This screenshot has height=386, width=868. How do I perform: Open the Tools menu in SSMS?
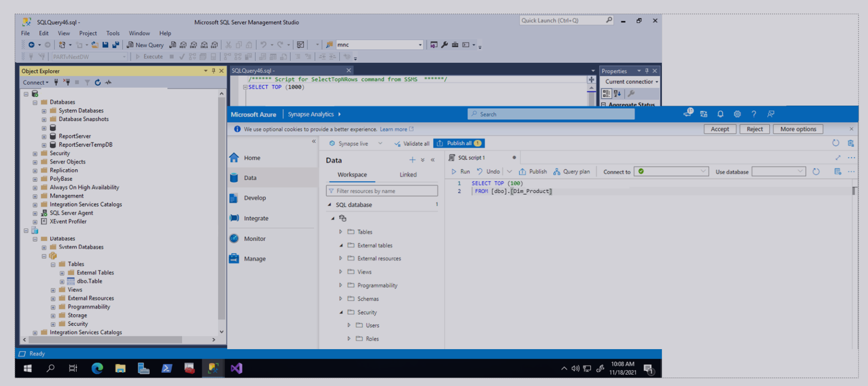point(113,33)
